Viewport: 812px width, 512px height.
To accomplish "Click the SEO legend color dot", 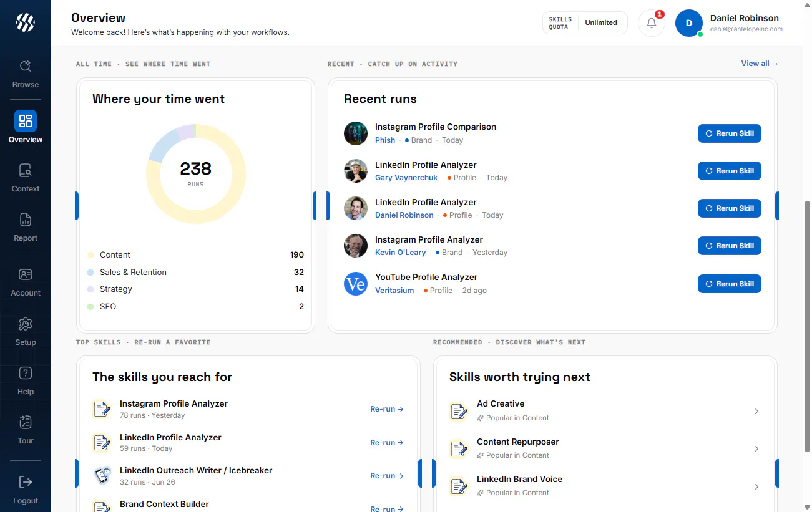I will pyautogui.click(x=91, y=307).
